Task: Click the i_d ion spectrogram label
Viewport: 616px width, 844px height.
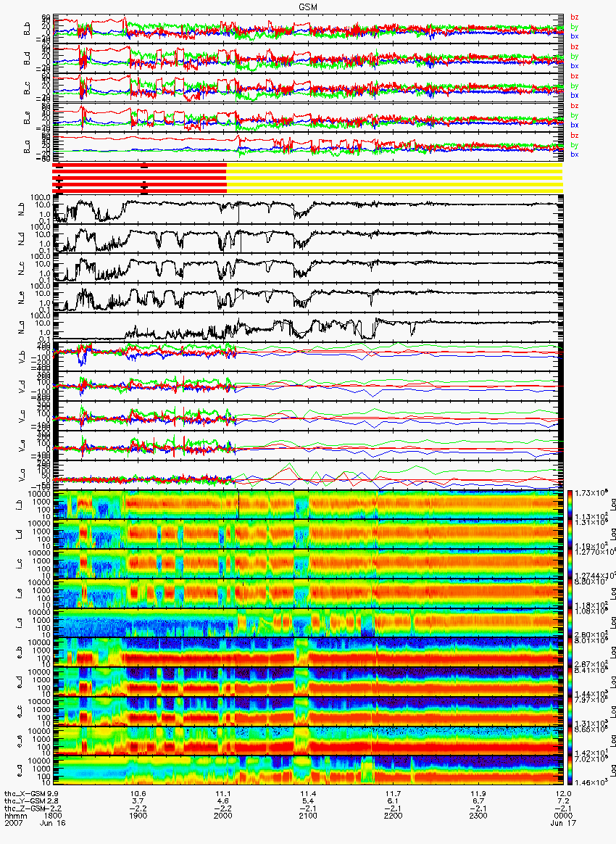Action: (19, 534)
